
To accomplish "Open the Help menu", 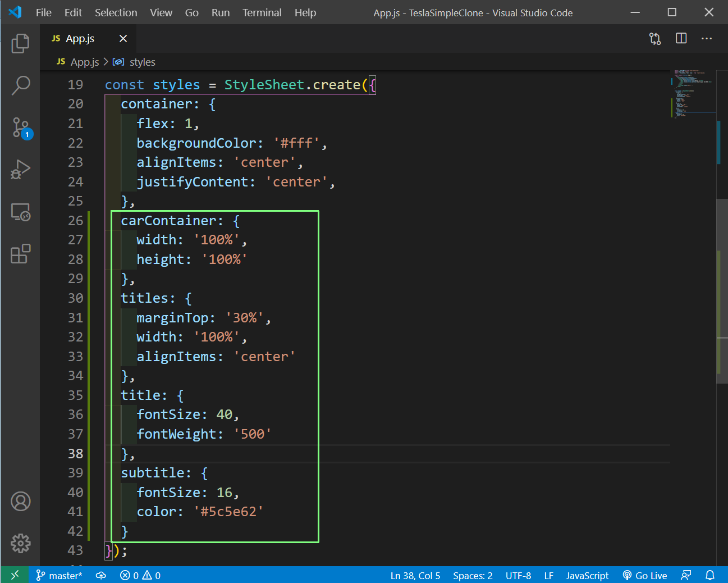I will click(305, 12).
